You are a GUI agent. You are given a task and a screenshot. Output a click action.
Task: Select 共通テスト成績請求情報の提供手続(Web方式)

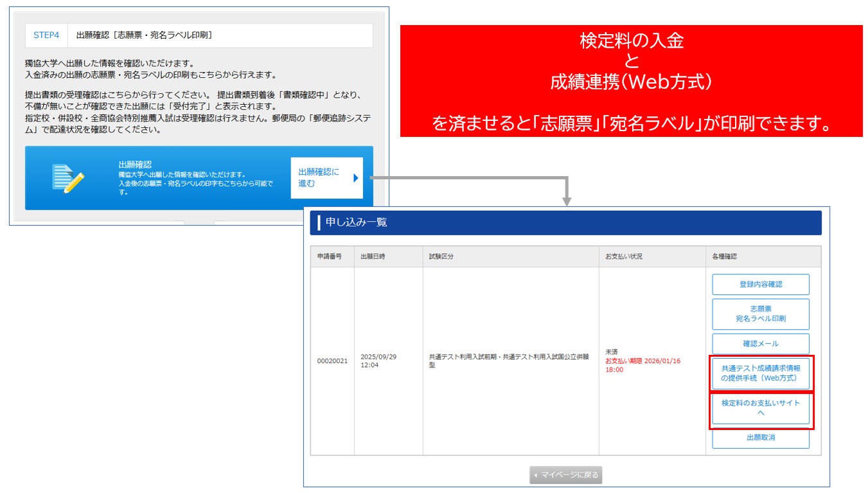click(x=760, y=373)
